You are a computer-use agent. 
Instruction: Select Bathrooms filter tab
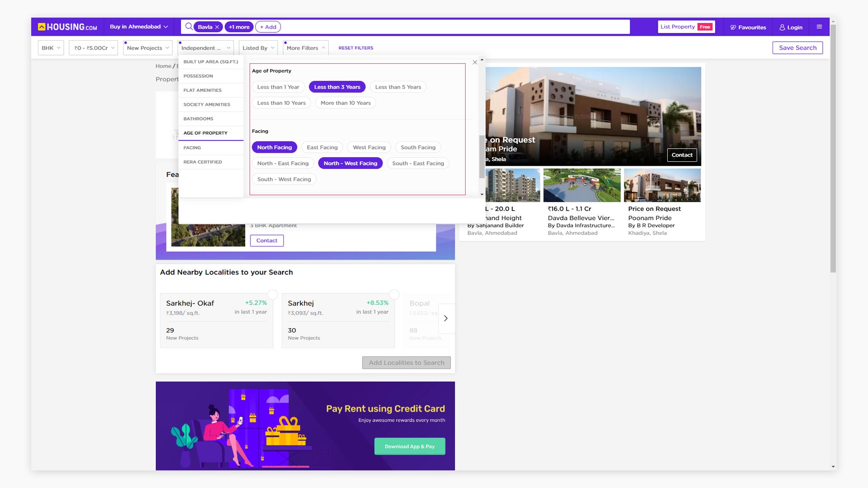coord(211,119)
